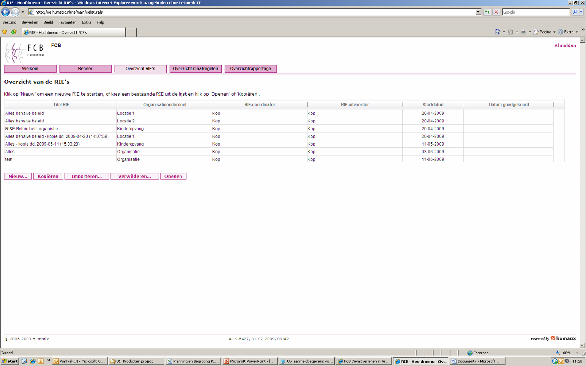
Task: Click the Feeds icon in the command bar
Action: [510, 32]
